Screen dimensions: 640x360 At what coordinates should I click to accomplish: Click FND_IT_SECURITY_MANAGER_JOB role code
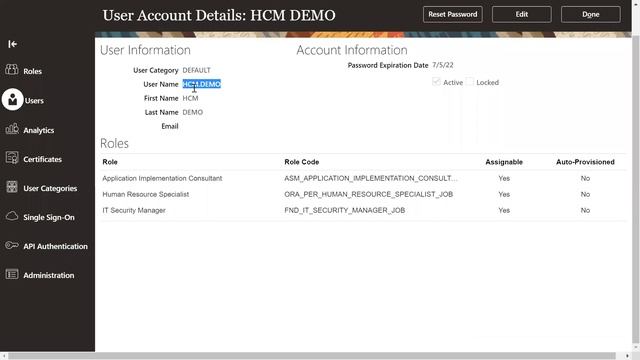(x=344, y=210)
